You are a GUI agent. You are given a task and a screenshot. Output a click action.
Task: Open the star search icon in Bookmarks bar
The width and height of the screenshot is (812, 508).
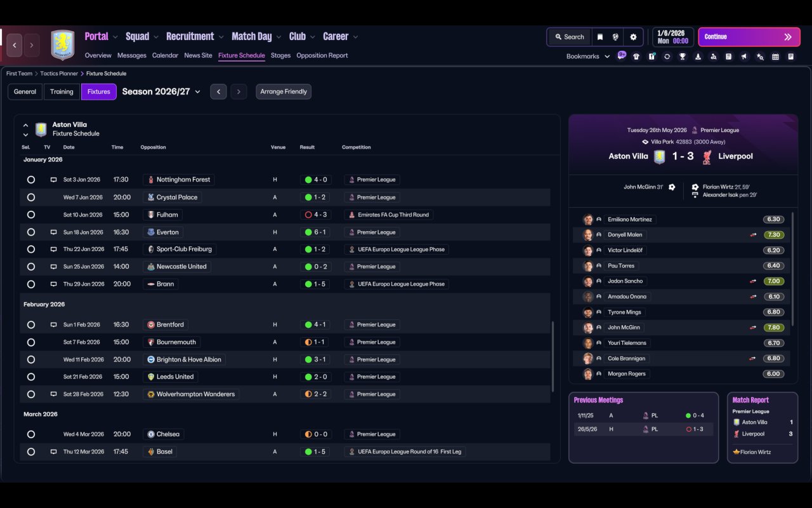pyautogui.click(x=760, y=57)
